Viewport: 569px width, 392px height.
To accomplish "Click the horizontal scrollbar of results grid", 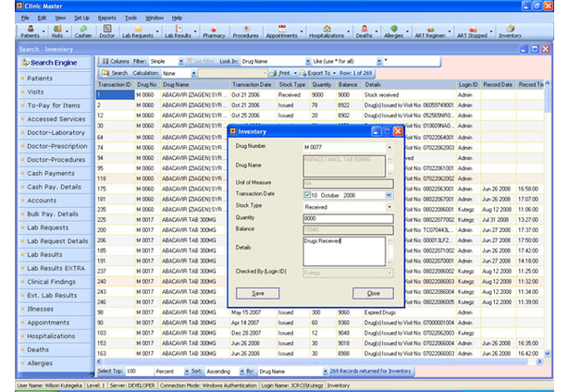I will 315,361.
